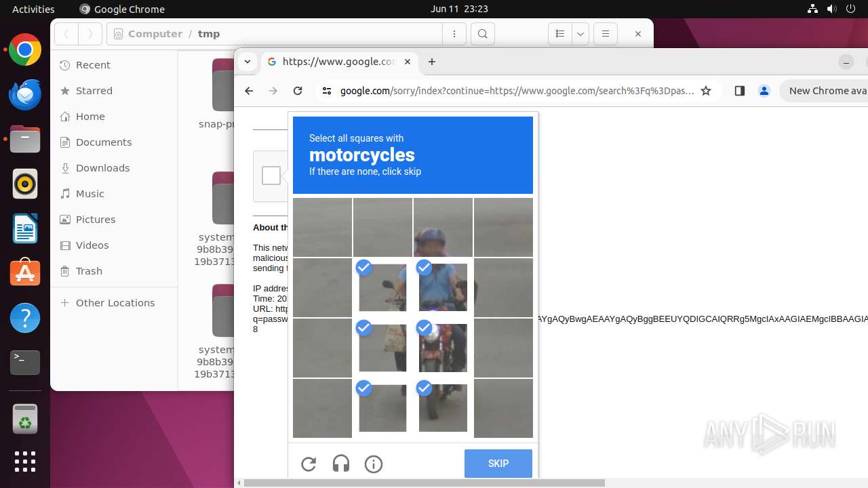868x488 pixels.
Task: Open clock and calendar in top bar
Action: tap(459, 9)
